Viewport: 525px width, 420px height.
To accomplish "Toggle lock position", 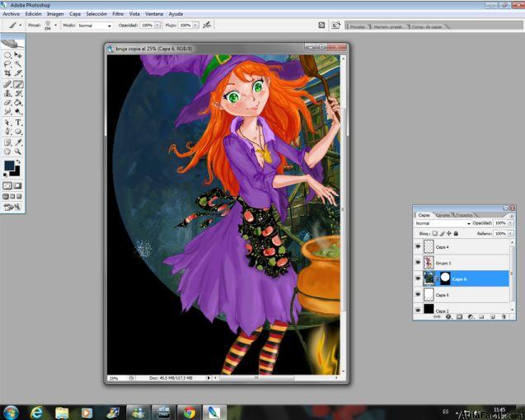I will [449, 234].
